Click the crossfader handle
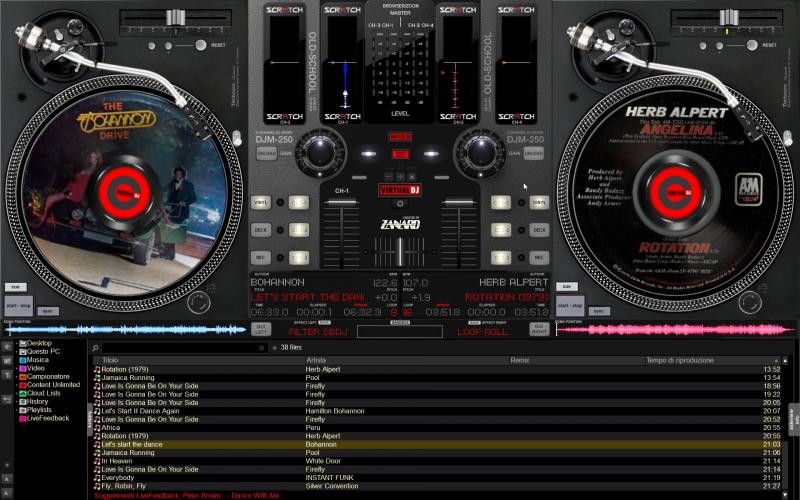 (x=400, y=252)
